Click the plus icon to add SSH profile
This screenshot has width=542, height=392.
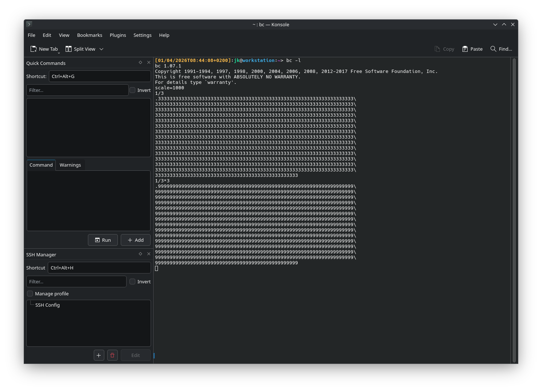99,355
